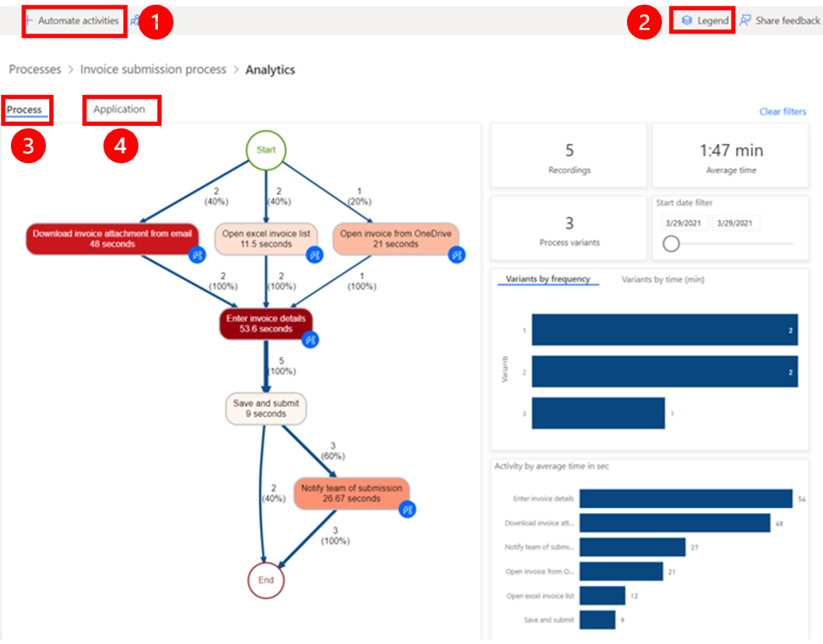823x644 pixels.
Task: Open the Processes breadcrumb link
Action: click(34, 69)
